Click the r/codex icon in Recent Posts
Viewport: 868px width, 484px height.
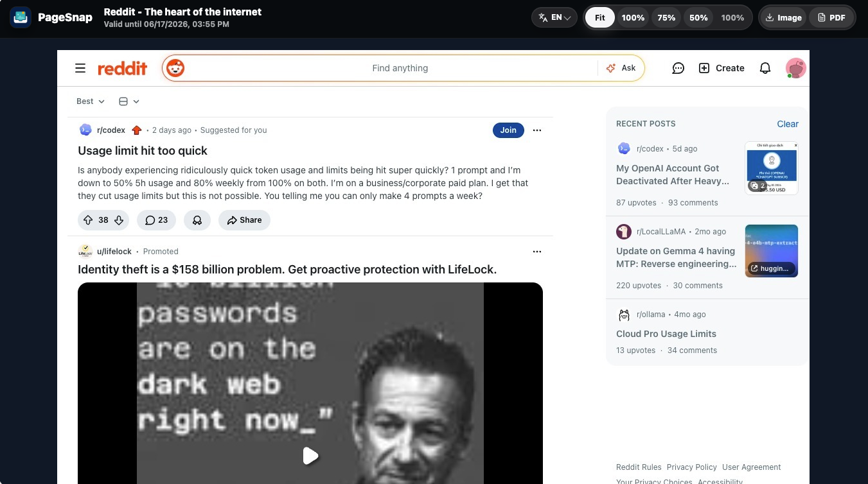(624, 149)
